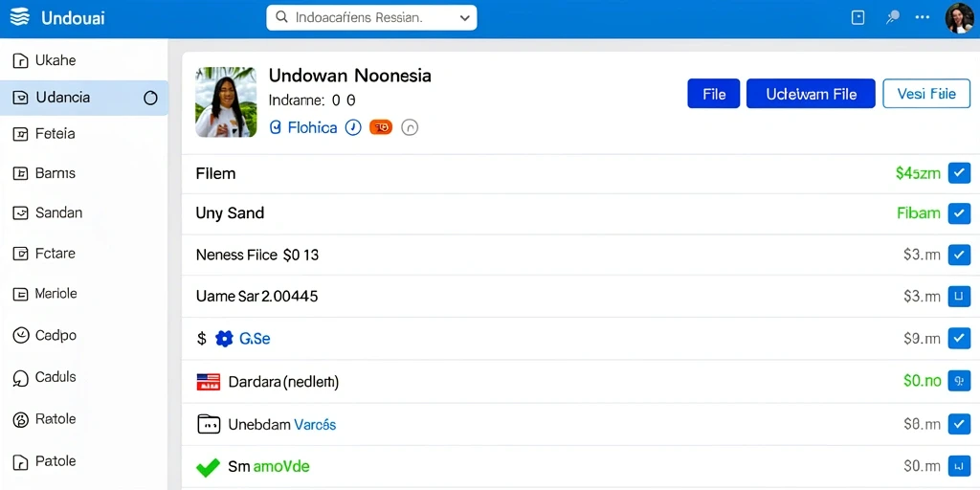Open the user avatar in top-right corner
The image size is (980, 490).
[959, 18]
